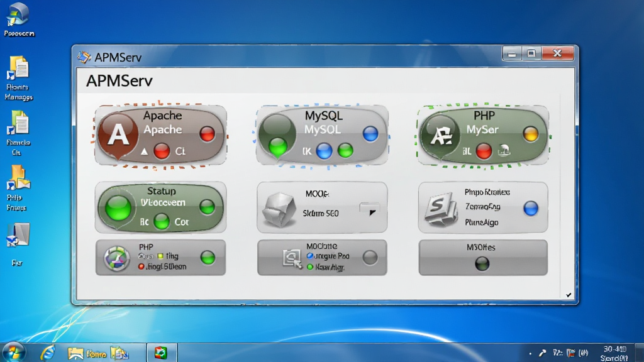Toggle the green light right of Statup panel
This screenshot has width=644, height=362.
click(x=207, y=207)
